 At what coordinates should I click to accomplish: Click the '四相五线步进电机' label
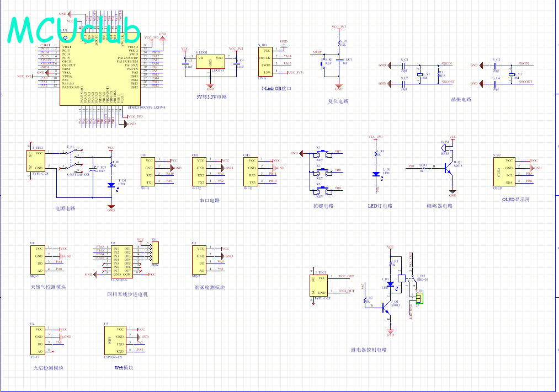point(127,294)
